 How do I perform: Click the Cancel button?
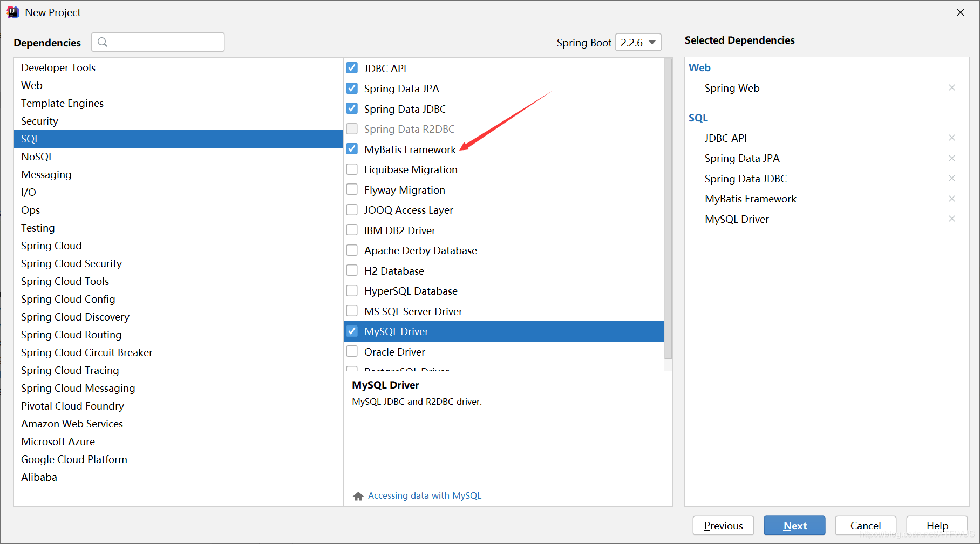pos(866,526)
